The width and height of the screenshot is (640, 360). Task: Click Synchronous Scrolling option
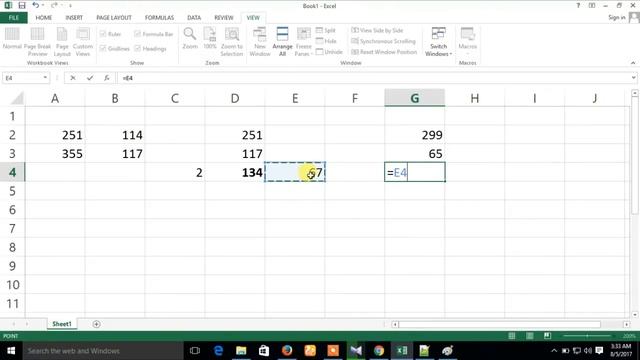pyautogui.click(x=384, y=41)
